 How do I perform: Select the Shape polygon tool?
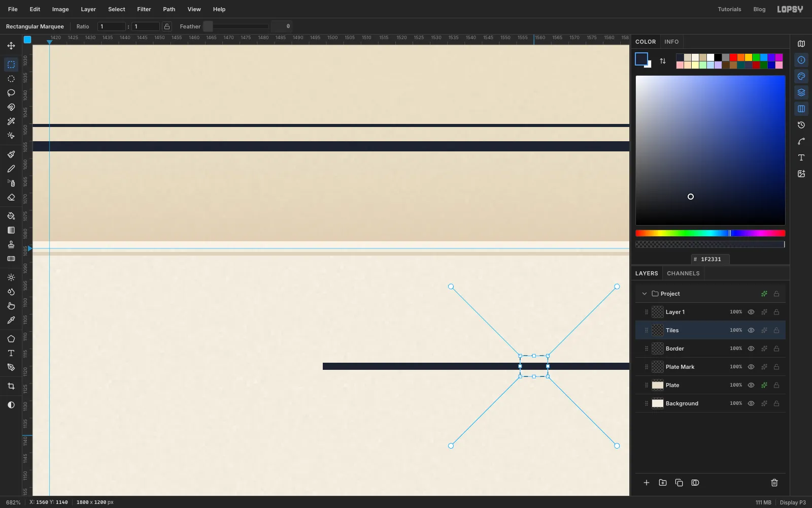pos(11,339)
